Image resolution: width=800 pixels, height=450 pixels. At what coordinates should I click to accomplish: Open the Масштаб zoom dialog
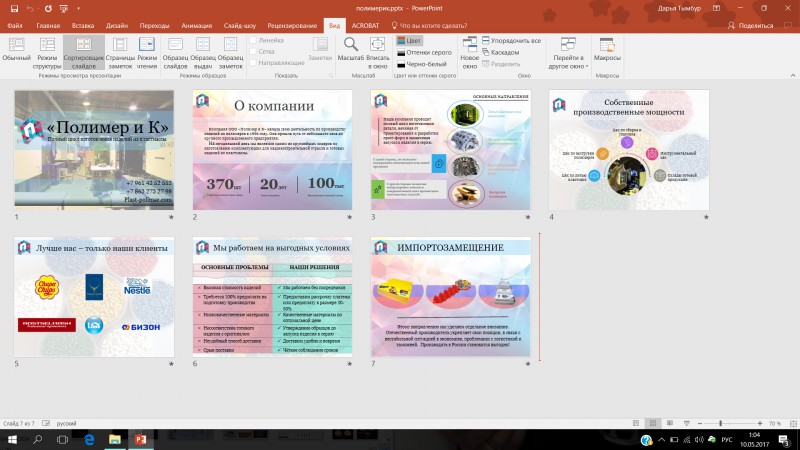tap(351, 50)
